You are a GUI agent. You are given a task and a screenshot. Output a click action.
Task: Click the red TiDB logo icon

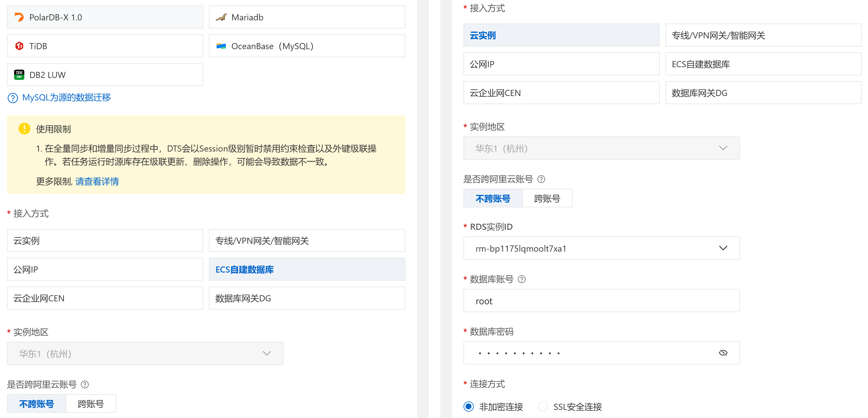pyautogui.click(x=19, y=46)
